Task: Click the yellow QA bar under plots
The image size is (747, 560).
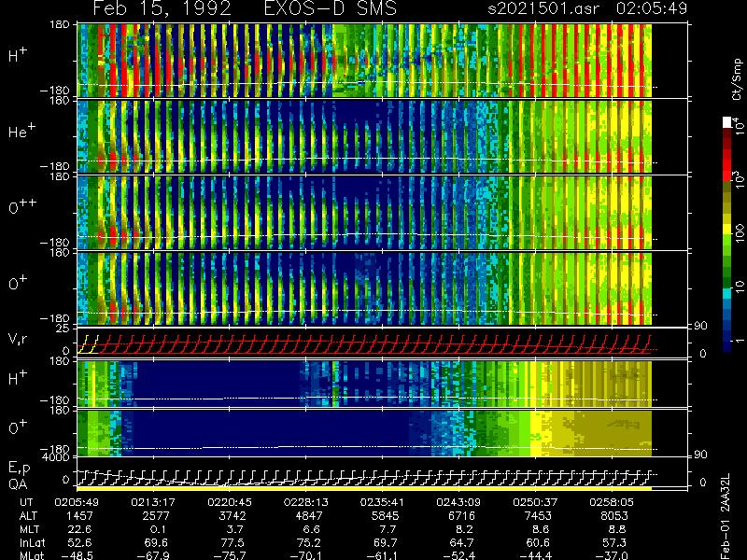Action: 364,488
